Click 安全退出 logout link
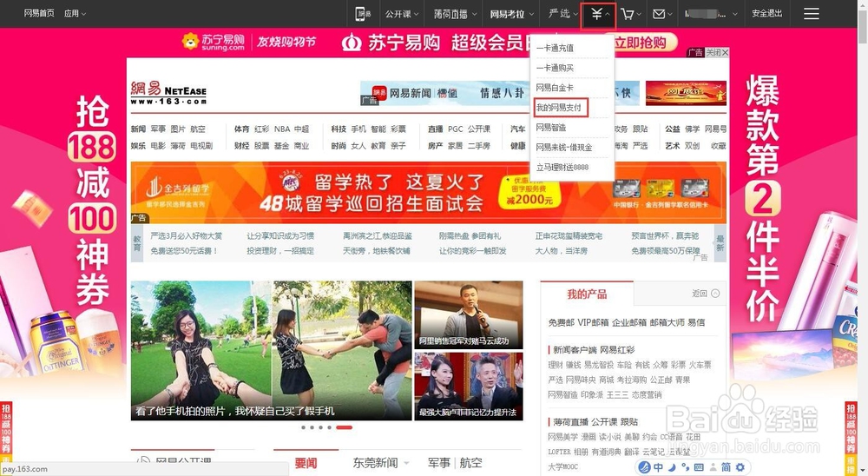Viewport: 868px width, 476px height. (x=766, y=13)
